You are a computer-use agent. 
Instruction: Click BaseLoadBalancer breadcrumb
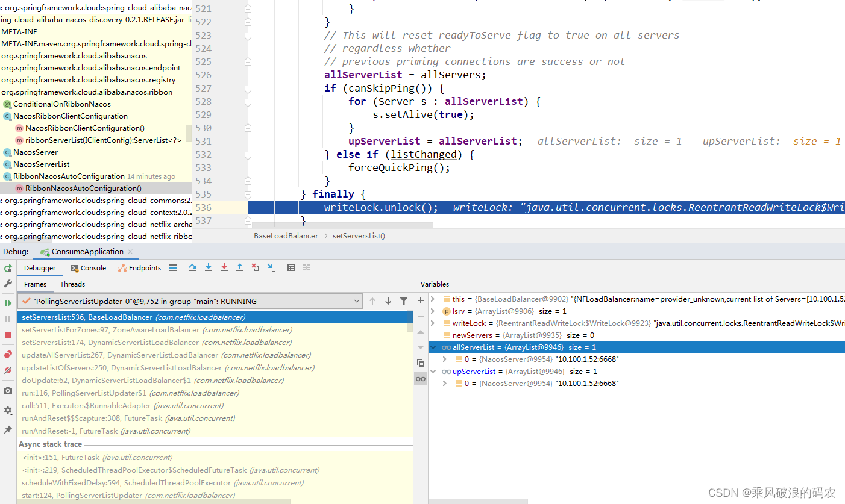click(286, 236)
